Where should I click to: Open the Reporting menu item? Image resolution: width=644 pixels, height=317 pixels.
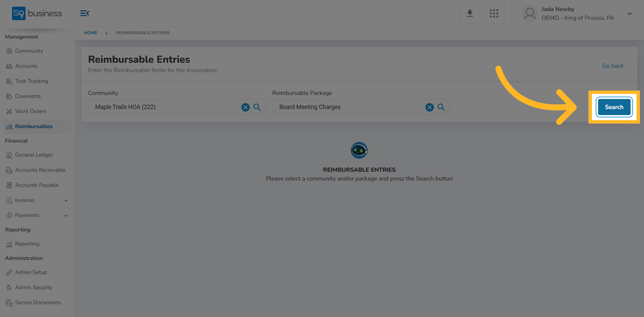(27, 244)
